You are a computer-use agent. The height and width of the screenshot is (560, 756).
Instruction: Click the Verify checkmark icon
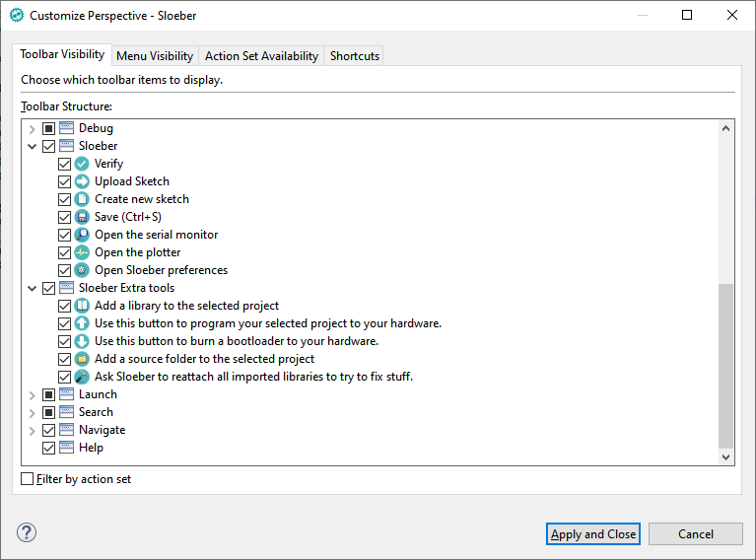[x=82, y=164]
